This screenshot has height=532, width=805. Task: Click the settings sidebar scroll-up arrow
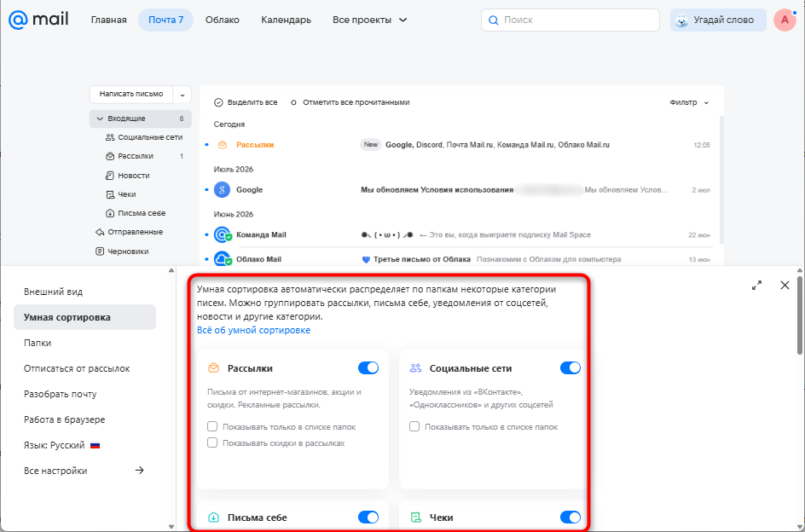[171, 270]
